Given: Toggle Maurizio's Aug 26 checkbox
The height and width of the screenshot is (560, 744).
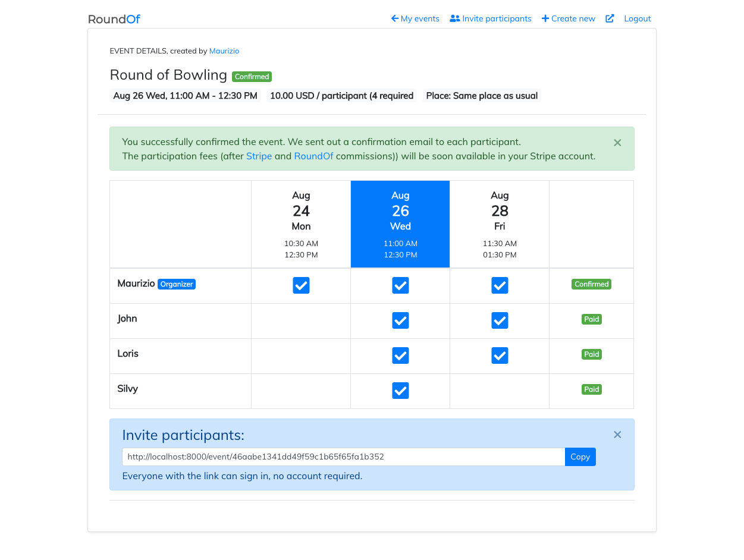Looking at the screenshot, I should 400,286.
